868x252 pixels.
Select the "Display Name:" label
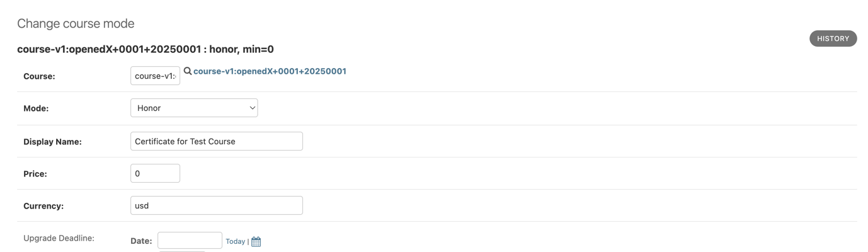point(52,142)
